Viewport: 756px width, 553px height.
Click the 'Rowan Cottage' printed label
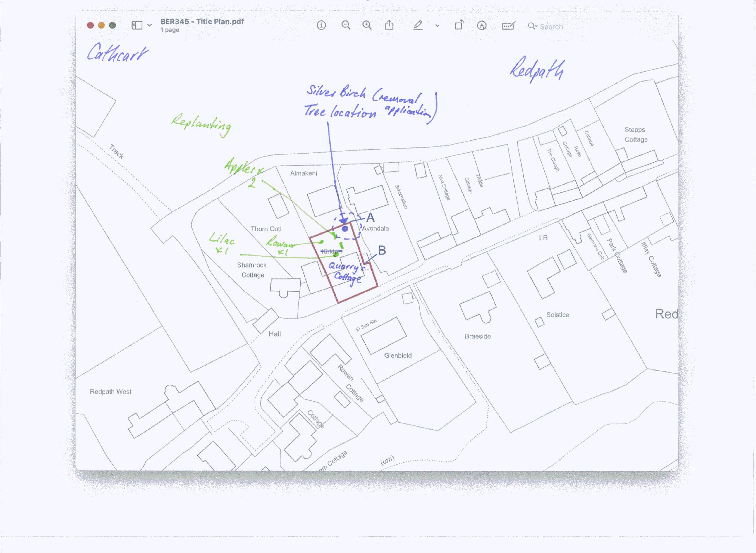click(350, 383)
